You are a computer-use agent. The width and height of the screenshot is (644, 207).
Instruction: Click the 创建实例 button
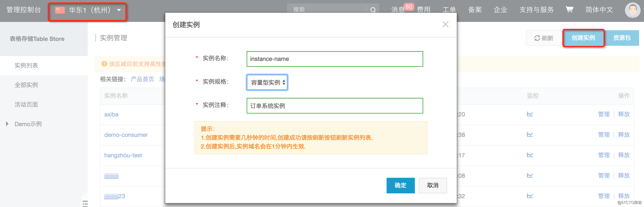pyautogui.click(x=583, y=38)
